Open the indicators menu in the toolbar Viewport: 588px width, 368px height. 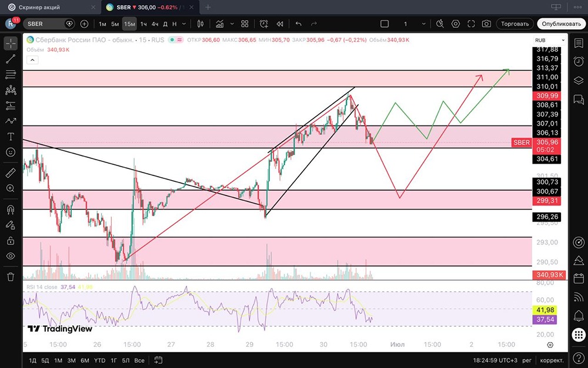pyautogui.click(x=220, y=24)
